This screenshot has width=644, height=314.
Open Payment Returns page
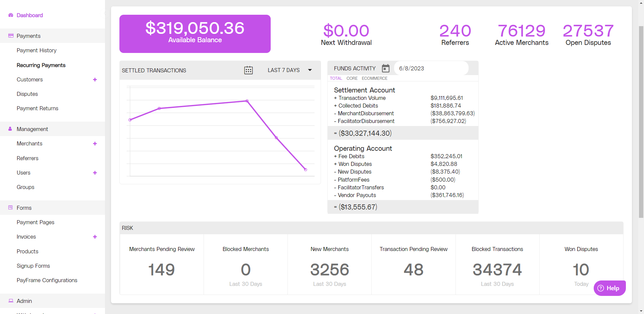tap(38, 108)
